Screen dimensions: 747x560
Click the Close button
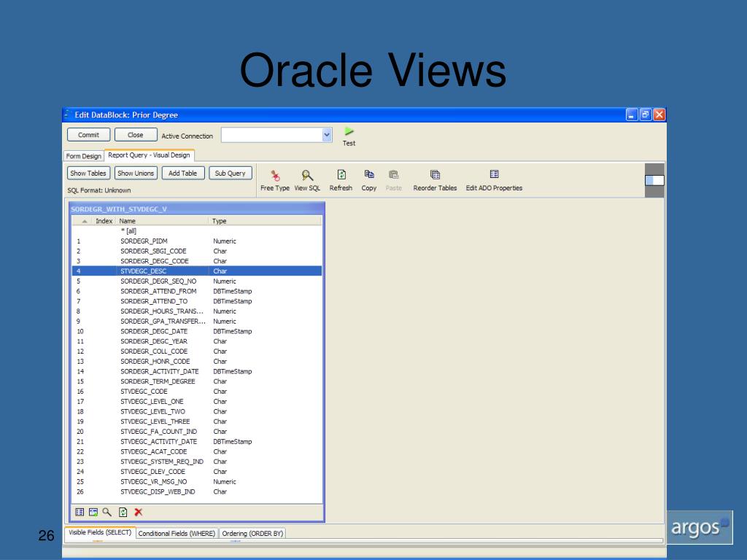coord(135,135)
